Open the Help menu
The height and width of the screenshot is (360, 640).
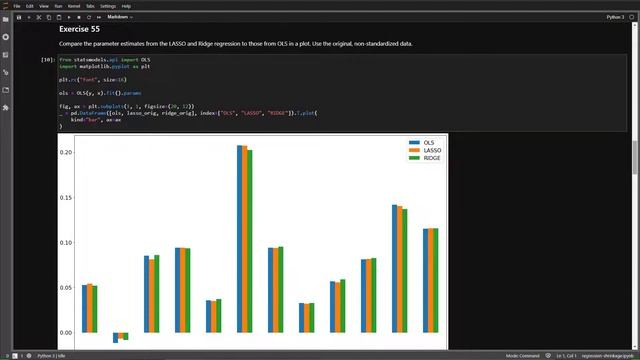coord(126,6)
